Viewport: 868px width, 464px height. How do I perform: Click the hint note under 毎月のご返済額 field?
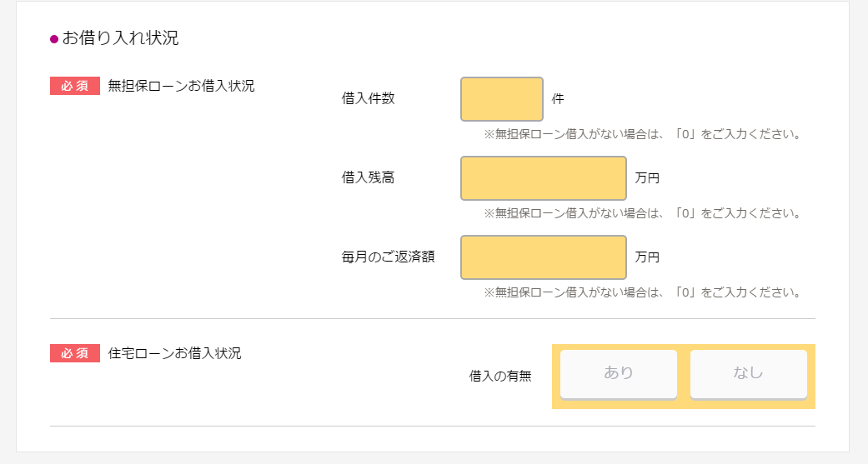(x=642, y=292)
